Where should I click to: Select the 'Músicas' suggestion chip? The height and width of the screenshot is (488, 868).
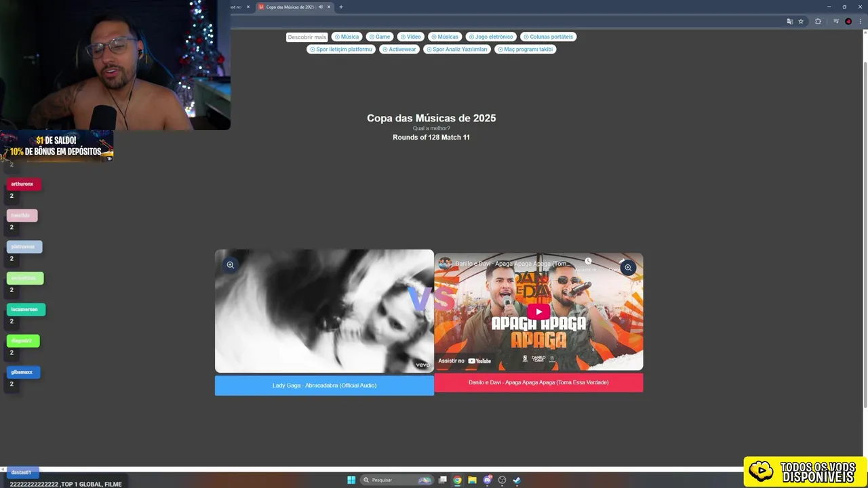(x=445, y=37)
